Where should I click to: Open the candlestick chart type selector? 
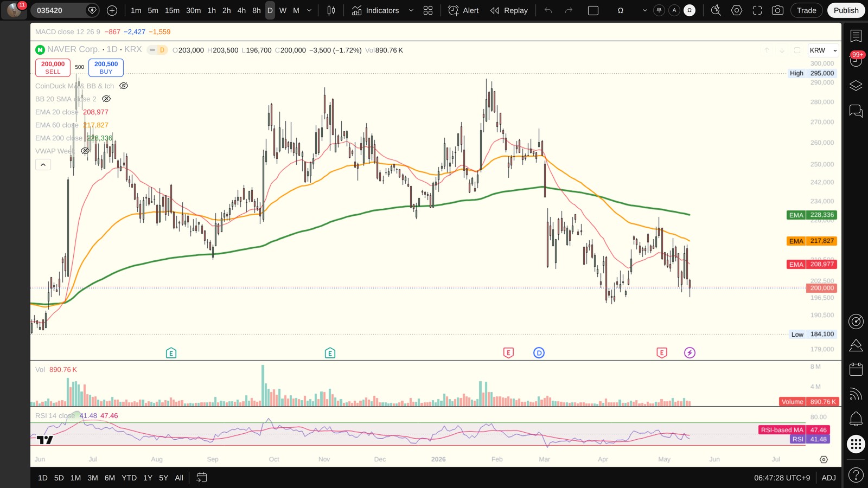(x=331, y=10)
